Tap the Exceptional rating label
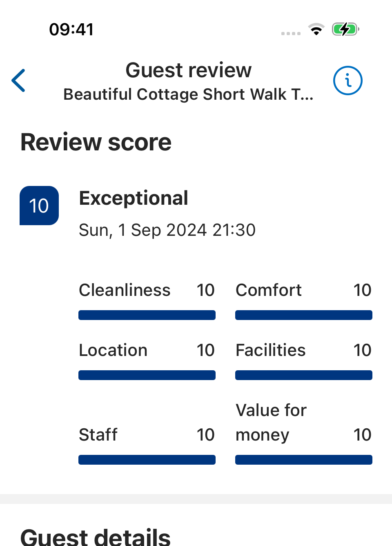 click(134, 199)
